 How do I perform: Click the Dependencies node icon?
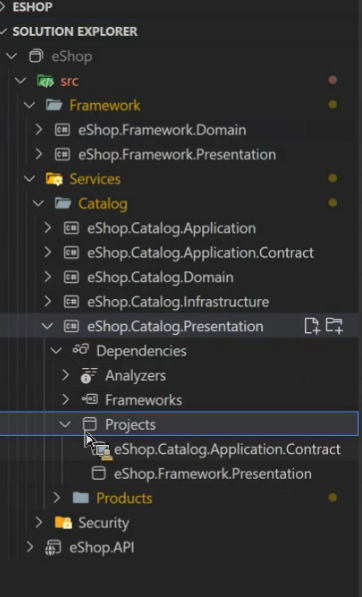(81, 350)
